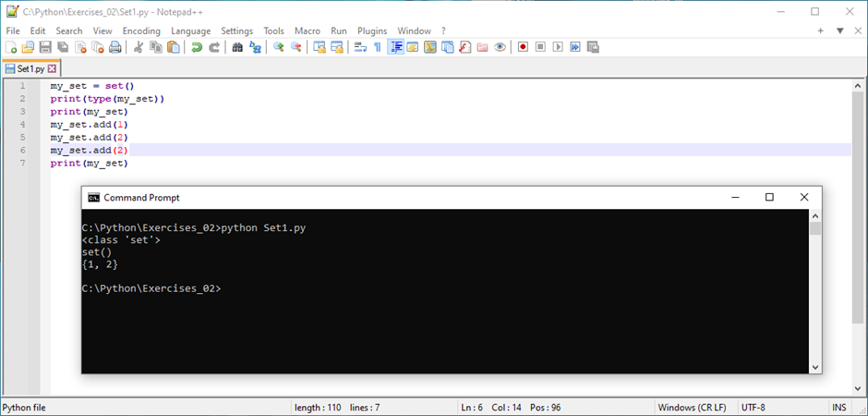Toggle synchronized horizontal scrolling icon
The width and height of the screenshot is (868, 416).
pyautogui.click(x=336, y=47)
